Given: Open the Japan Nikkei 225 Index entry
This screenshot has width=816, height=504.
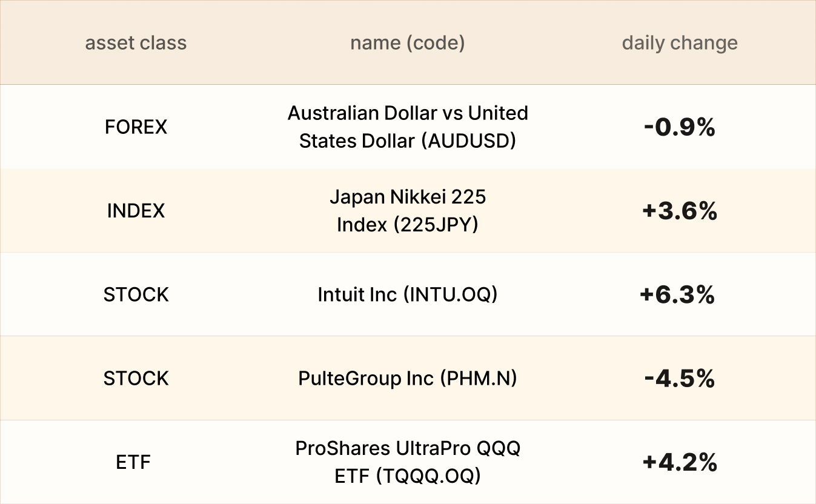Looking at the screenshot, I should click(407, 211).
